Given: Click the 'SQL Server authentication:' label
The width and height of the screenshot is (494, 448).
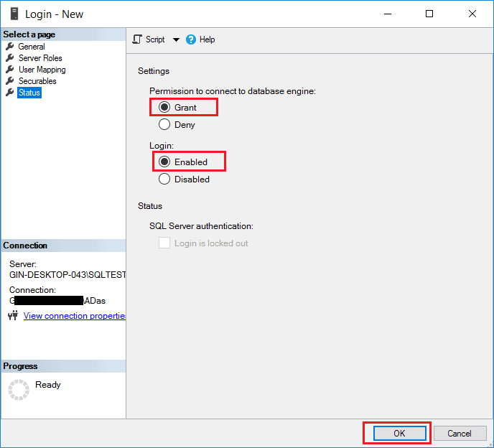Looking at the screenshot, I should point(201,226).
